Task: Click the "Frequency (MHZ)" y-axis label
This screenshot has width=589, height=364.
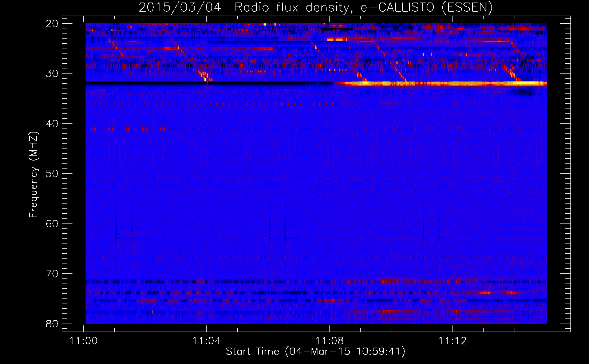Action: pyautogui.click(x=33, y=174)
